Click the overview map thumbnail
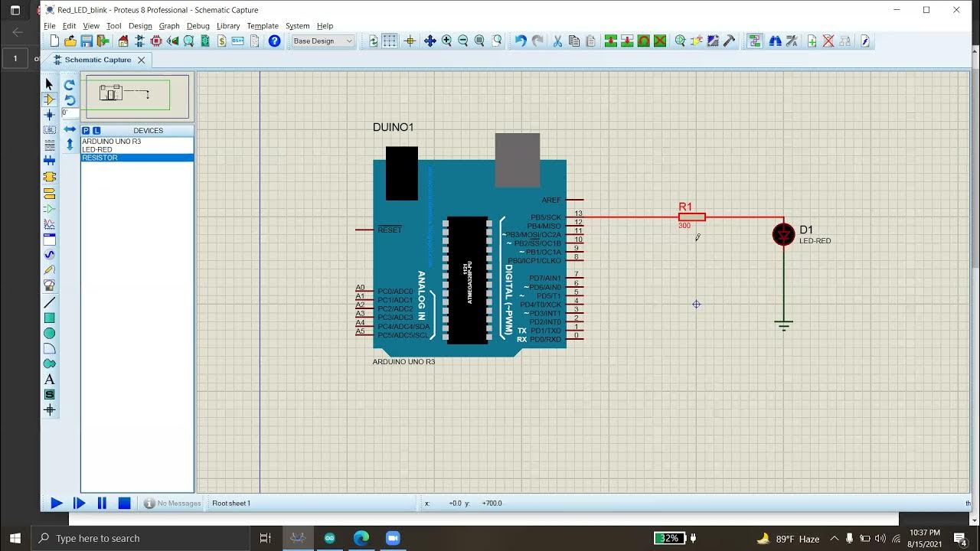The image size is (980, 551). click(x=136, y=96)
